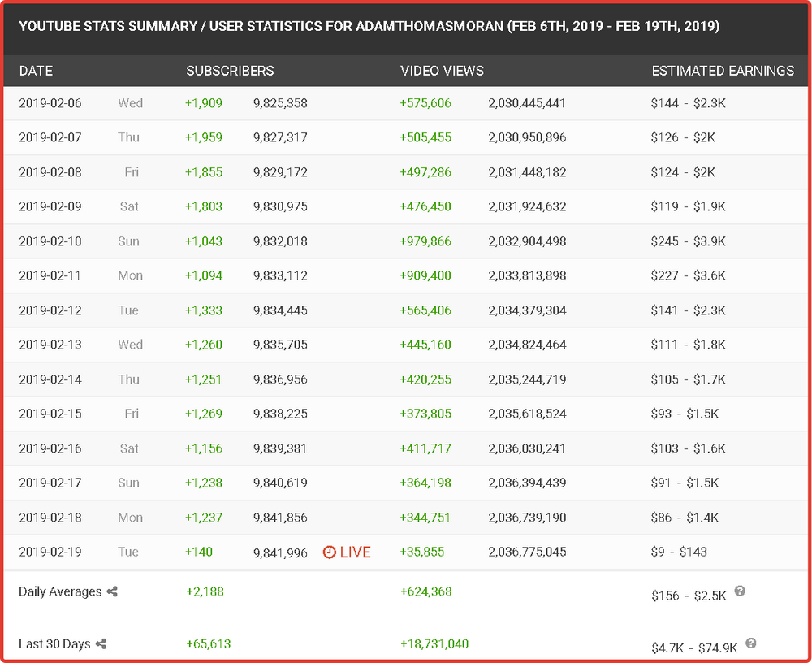Click the YouTube Stats Summary title
The width and height of the screenshot is (812, 663).
[x=369, y=26]
